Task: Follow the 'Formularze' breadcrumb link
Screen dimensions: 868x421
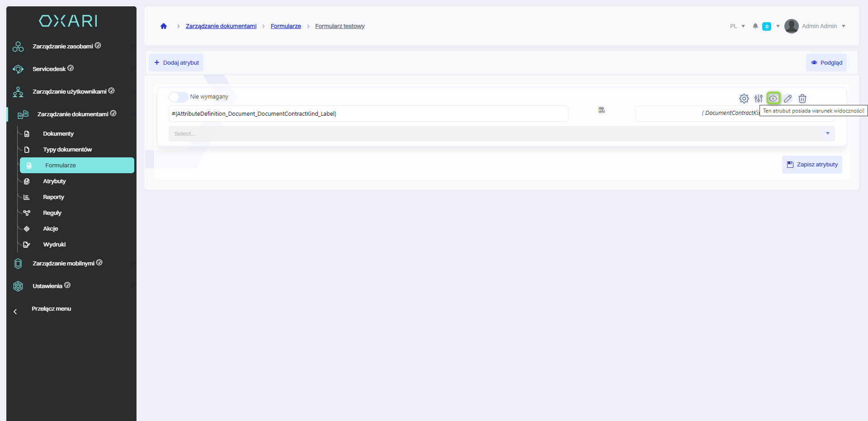Action: click(286, 26)
